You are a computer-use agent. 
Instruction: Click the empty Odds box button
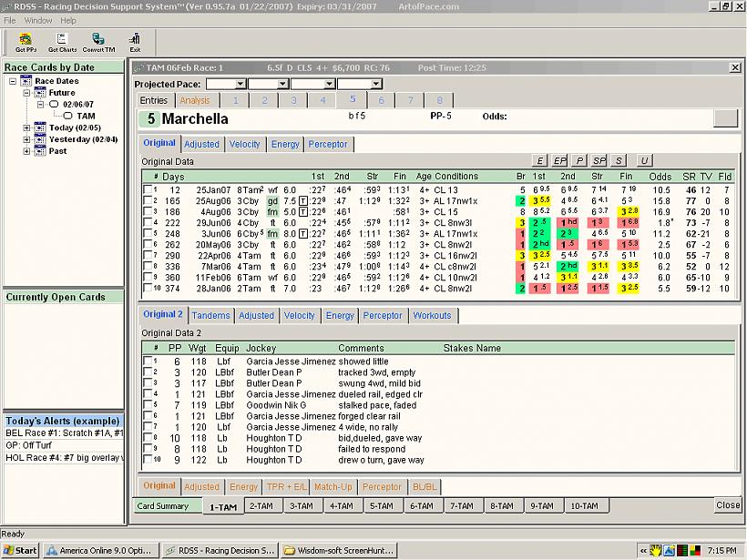tap(725, 117)
